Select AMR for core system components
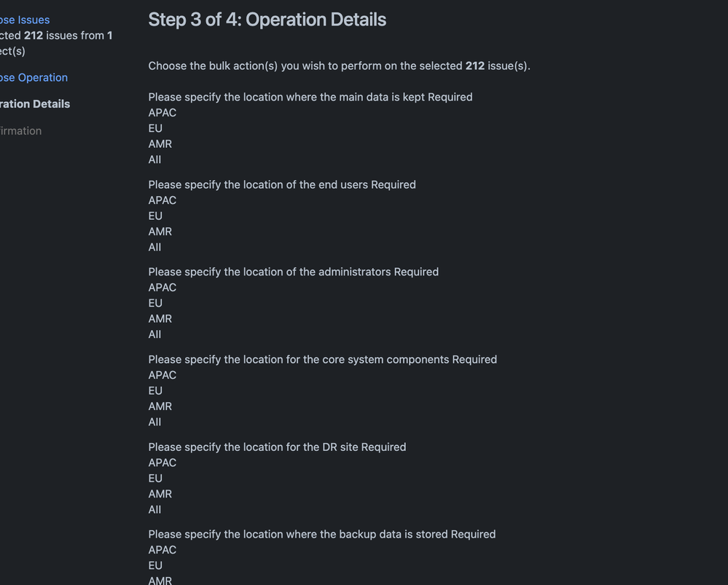 pos(160,406)
